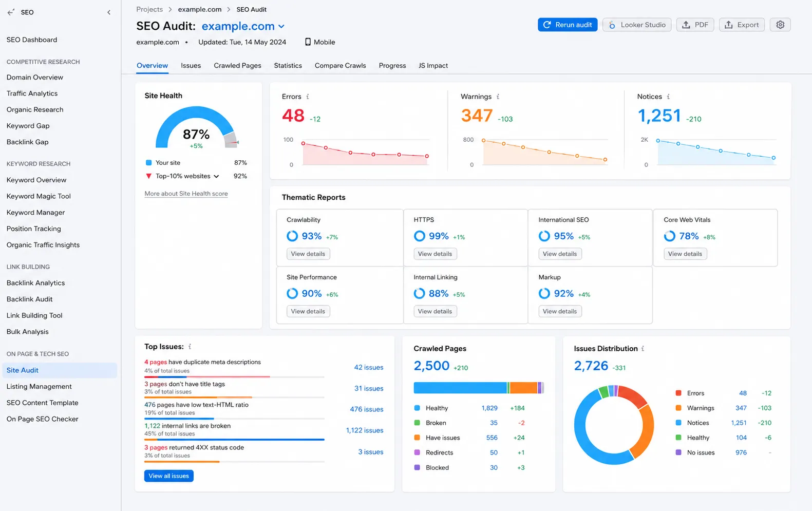Click the Internal Linking progress ring icon
Screen dimensions: 812x511
(420, 294)
